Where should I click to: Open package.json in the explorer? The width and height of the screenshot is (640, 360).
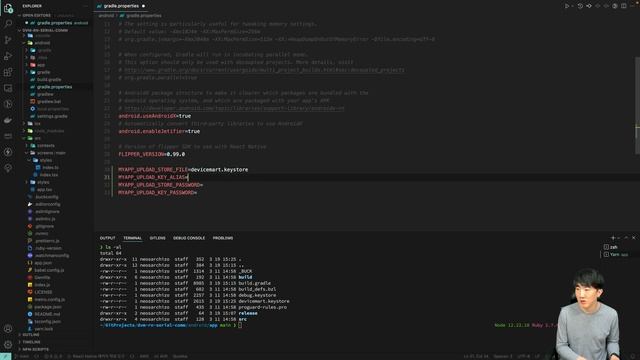48,307
